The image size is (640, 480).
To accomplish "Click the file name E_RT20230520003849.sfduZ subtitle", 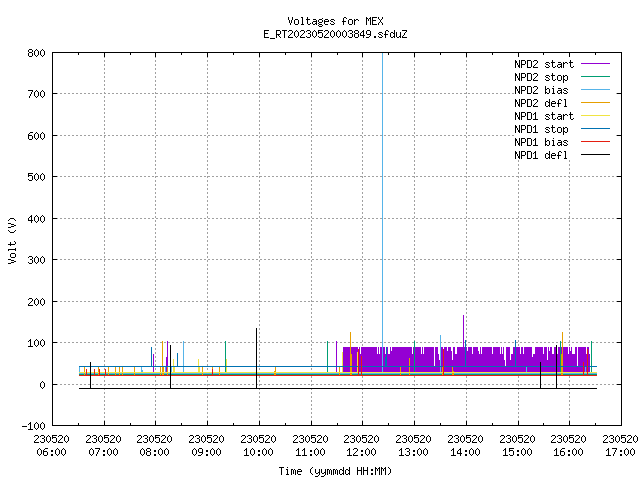I will click(335, 34).
